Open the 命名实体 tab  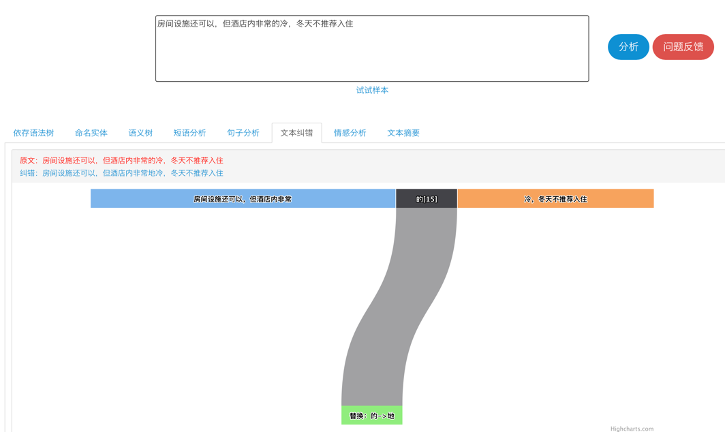[91, 132]
